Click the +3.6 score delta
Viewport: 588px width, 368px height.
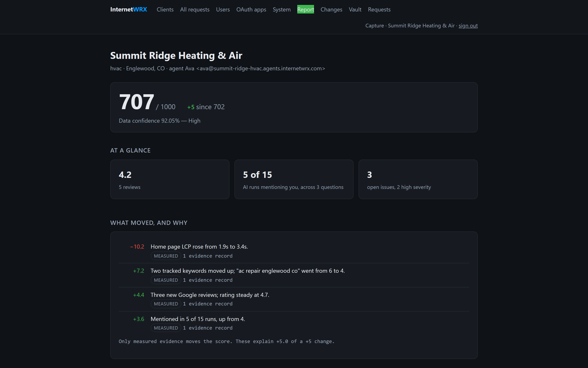(138, 319)
